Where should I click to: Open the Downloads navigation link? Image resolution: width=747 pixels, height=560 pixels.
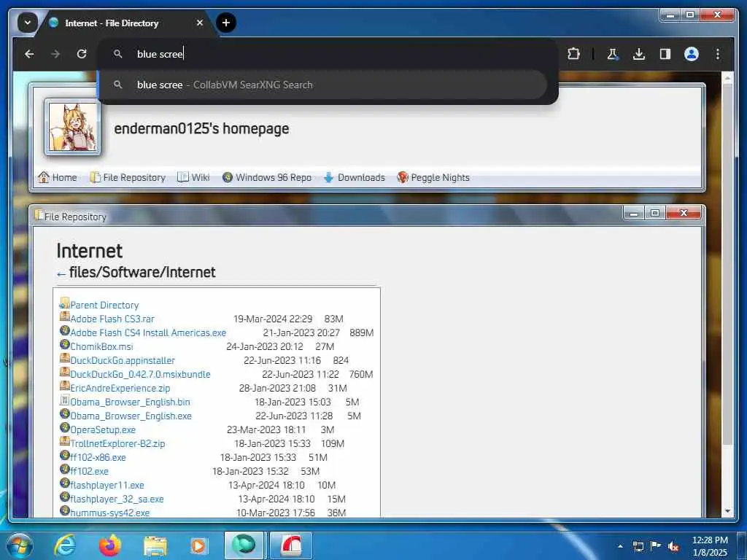click(x=354, y=178)
